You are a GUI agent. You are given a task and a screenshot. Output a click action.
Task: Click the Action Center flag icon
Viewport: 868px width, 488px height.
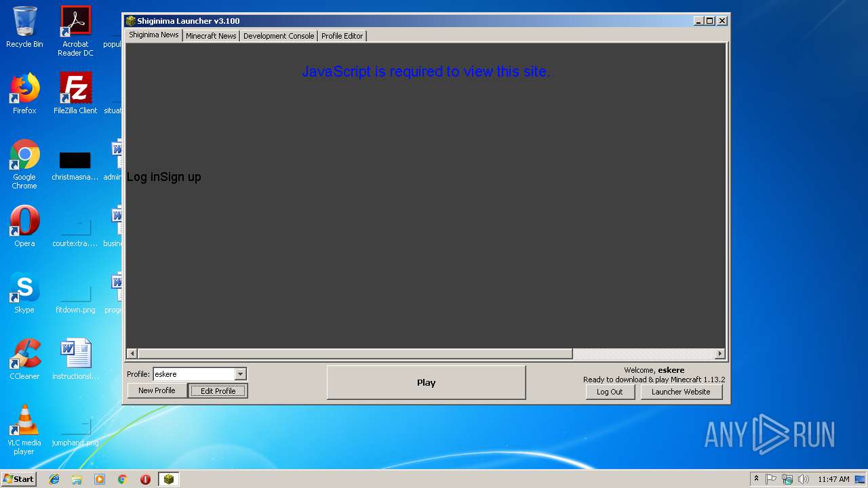tap(771, 479)
